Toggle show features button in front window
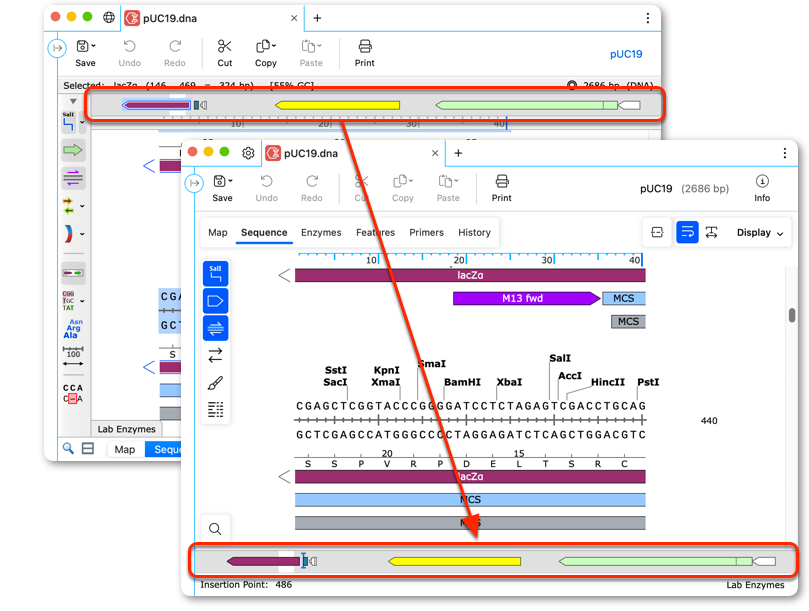 click(x=216, y=301)
